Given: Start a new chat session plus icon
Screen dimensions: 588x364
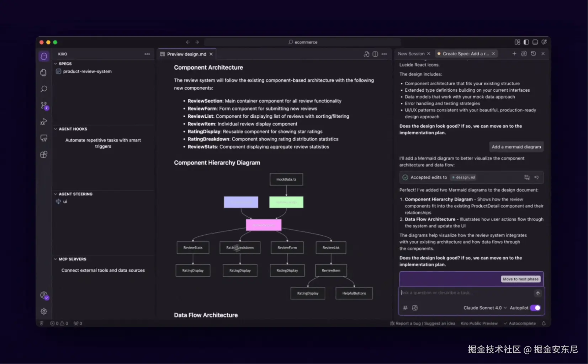Looking at the screenshot, I should tap(514, 54).
